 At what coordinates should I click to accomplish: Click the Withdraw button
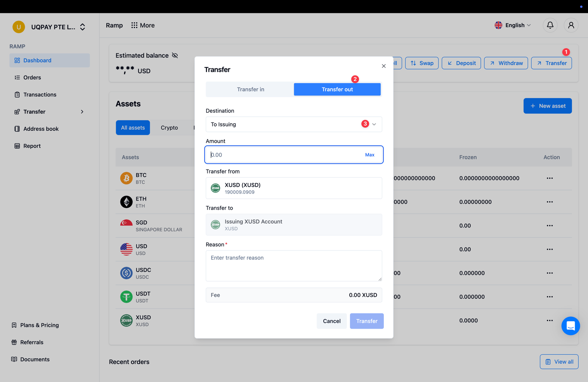(x=506, y=63)
